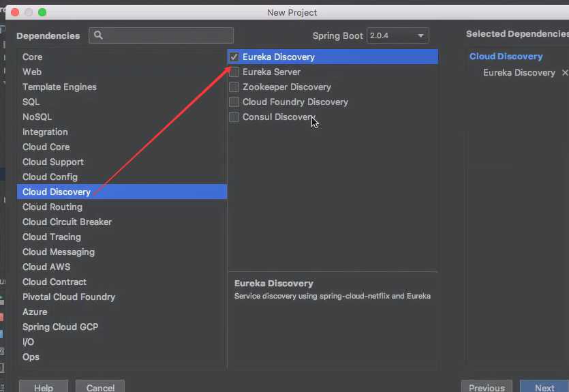Choose the Cloud Tracing category

[x=121, y=237]
